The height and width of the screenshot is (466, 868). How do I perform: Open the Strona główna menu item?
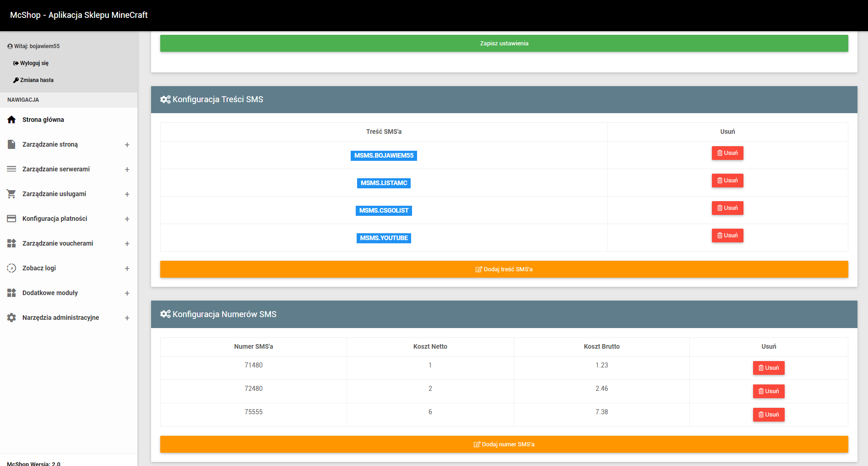[x=43, y=120]
